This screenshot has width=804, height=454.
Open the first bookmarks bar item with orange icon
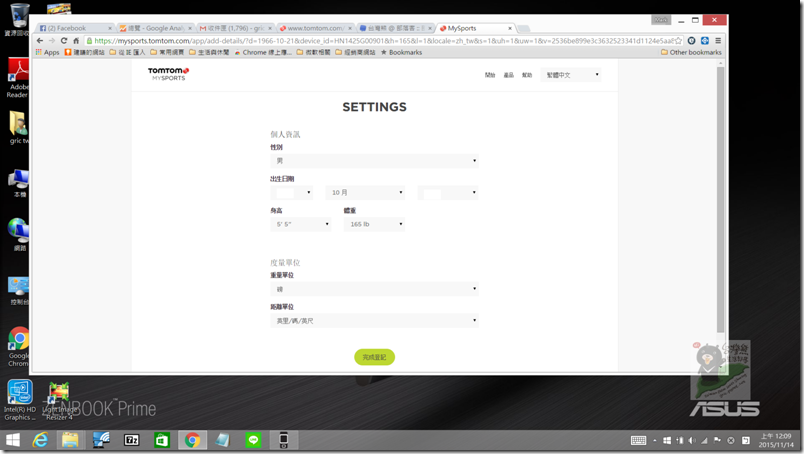pos(85,52)
